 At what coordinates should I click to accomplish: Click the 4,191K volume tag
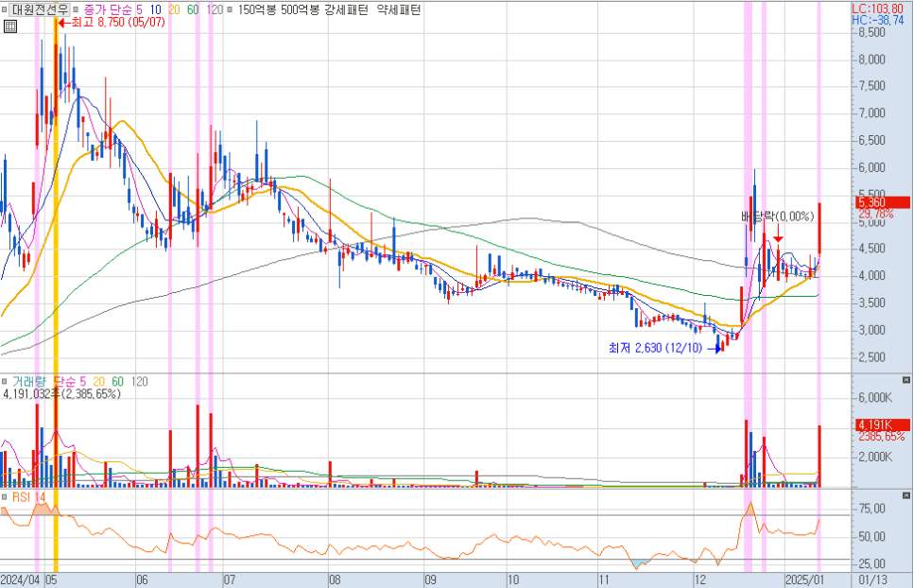click(882, 425)
